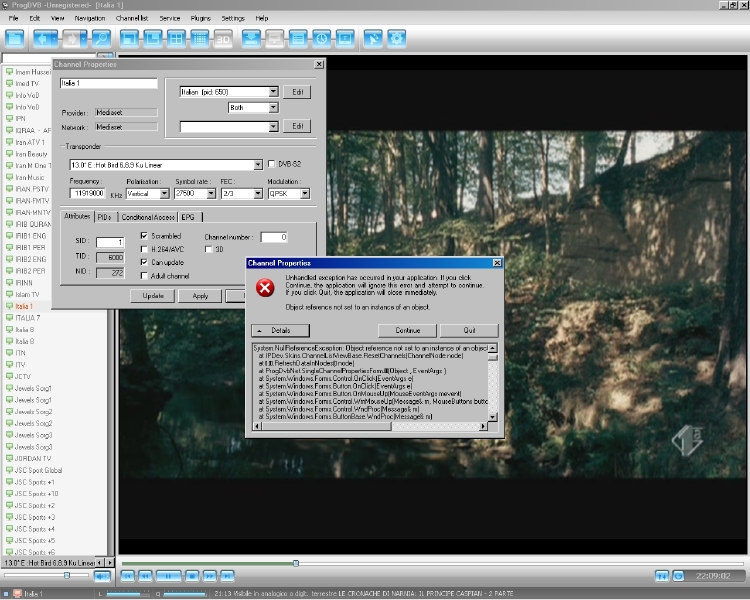Screen dimensions: 750x600
Task: Toggle the Scrambled checkbox
Action: (144, 236)
